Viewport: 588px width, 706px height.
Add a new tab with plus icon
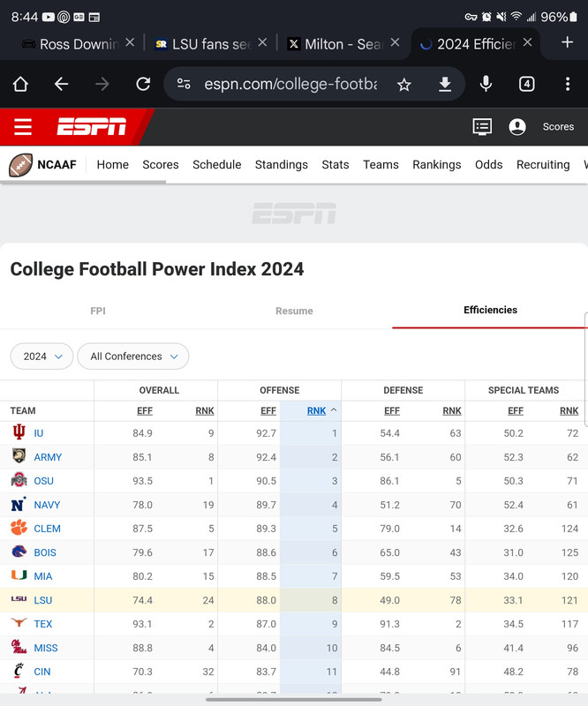pos(568,42)
